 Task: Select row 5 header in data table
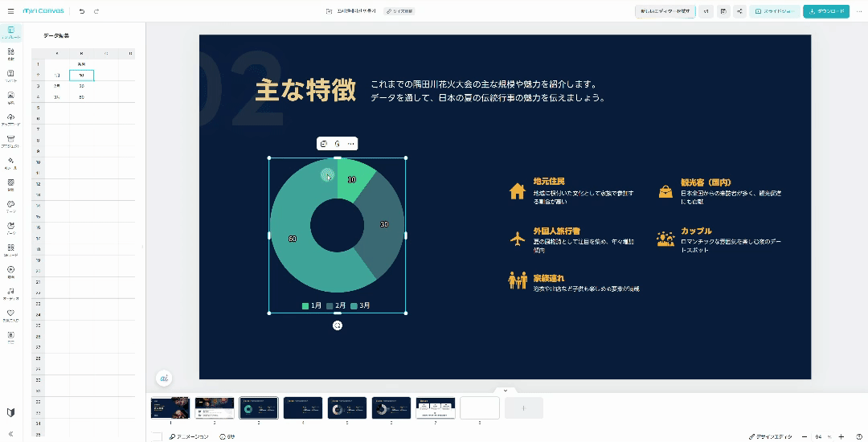tap(39, 108)
